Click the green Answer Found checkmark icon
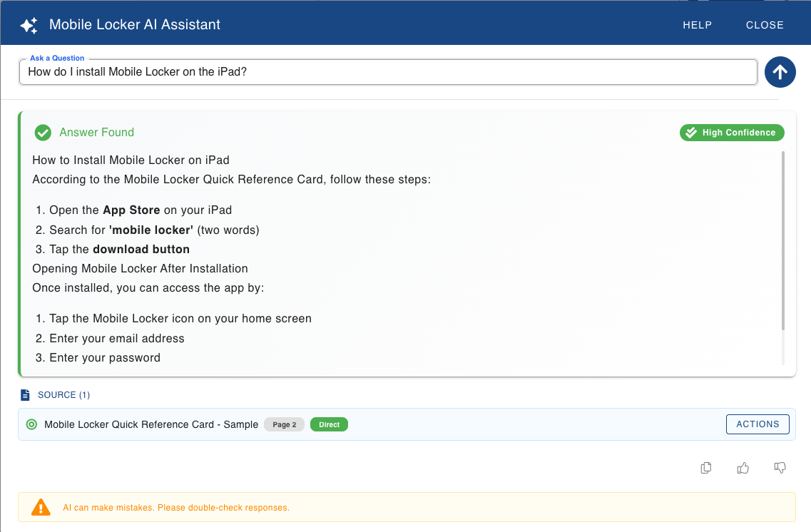 [x=43, y=133]
